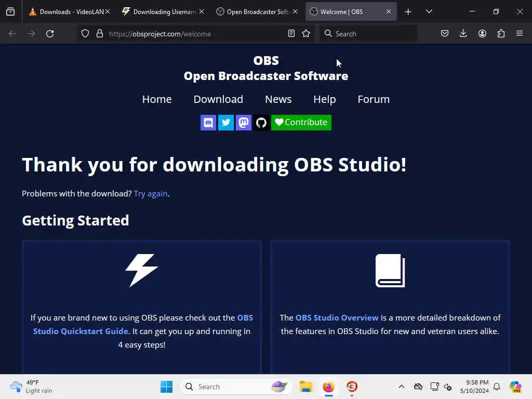The image size is (532, 399).
Task: Click the book overview icon
Action: click(x=390, y=270)
